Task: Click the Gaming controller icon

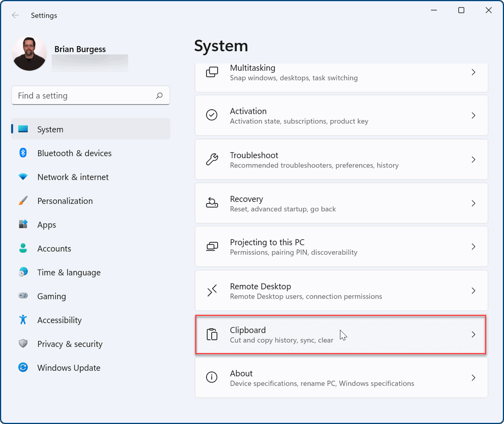Action: (23, 296)
